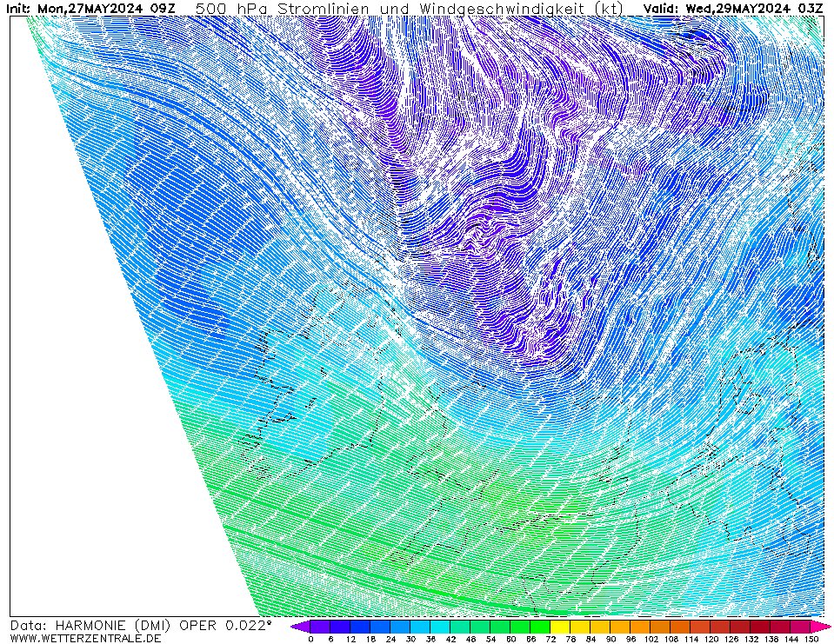Click the Valid: Wed,29MAY2024 03Z label
Screen dimensions: 834x644
[x=733, y=9]
